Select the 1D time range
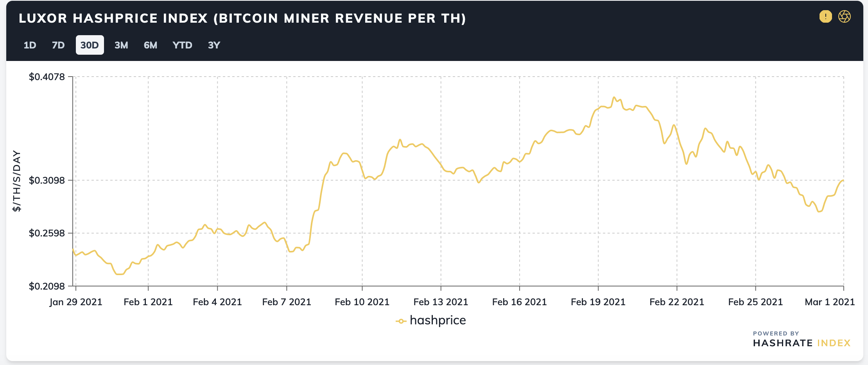868x365 pixels. point(30,45)
